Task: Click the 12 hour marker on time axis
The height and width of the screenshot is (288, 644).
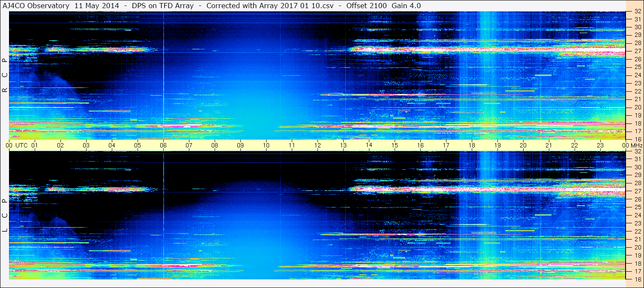Action: click(318, 145)
